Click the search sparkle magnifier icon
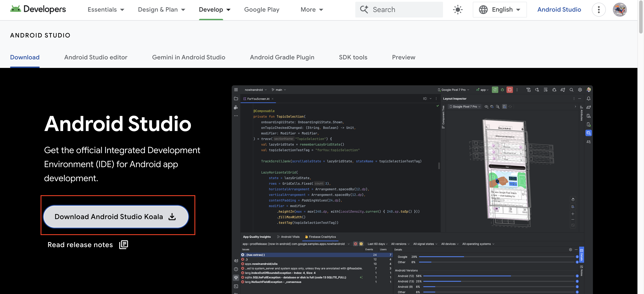Screen dimensions: 644x294 click(x=364, y=9)
